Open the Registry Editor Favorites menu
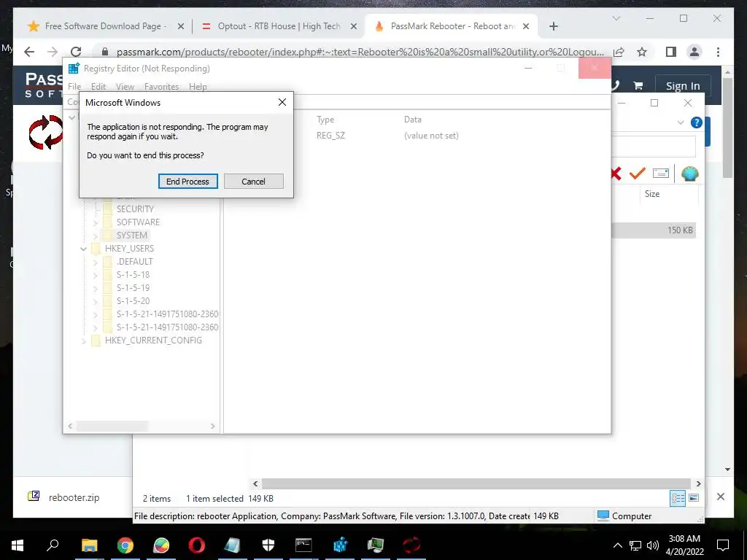This screenshot has width=747, height=560. click(x=161, y=87)
